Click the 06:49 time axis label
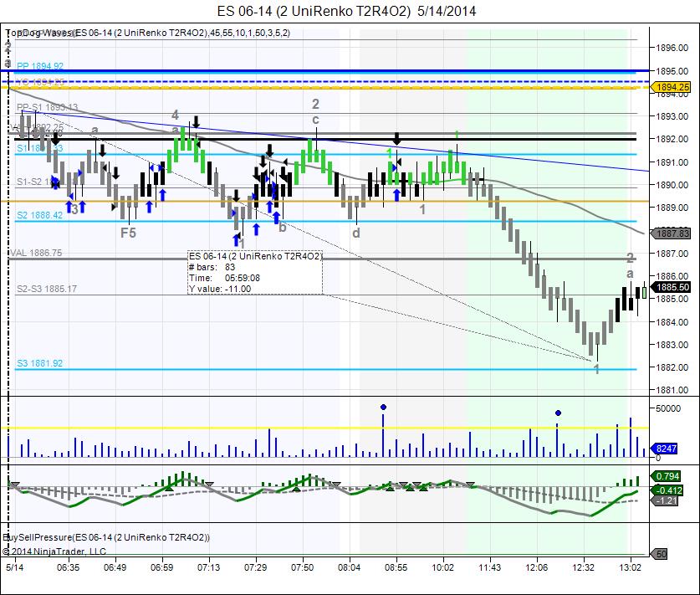This screenshot has height=595, width=700. pos(115,567)
